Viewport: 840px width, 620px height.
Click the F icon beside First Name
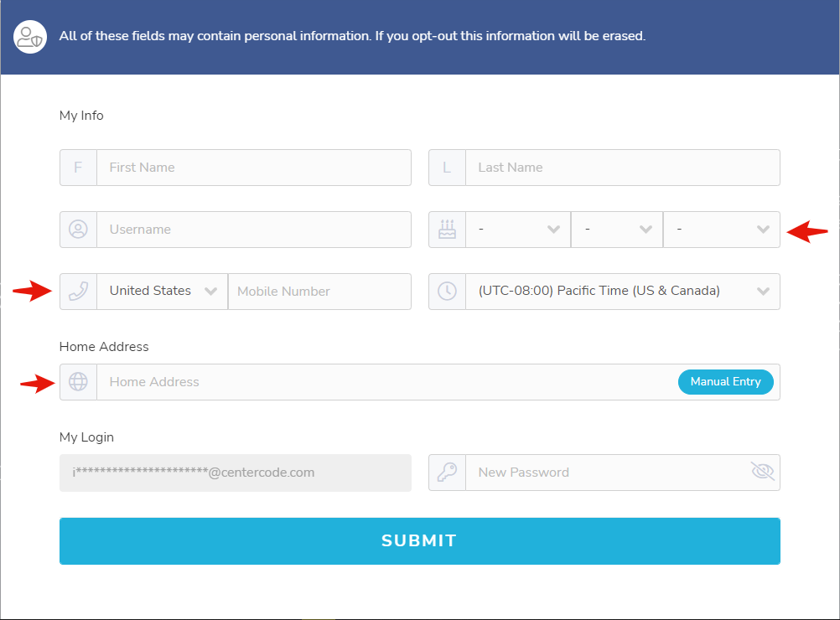tap(78, 168)
